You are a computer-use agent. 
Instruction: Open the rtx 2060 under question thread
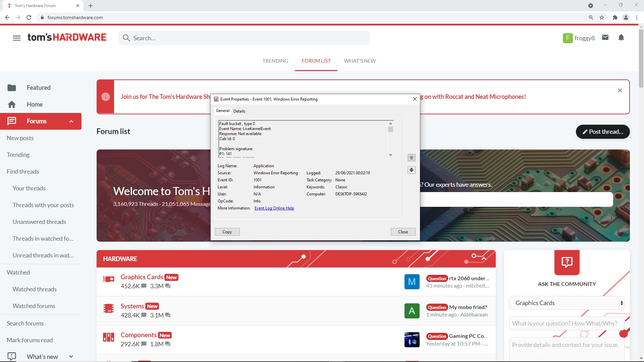469,278
